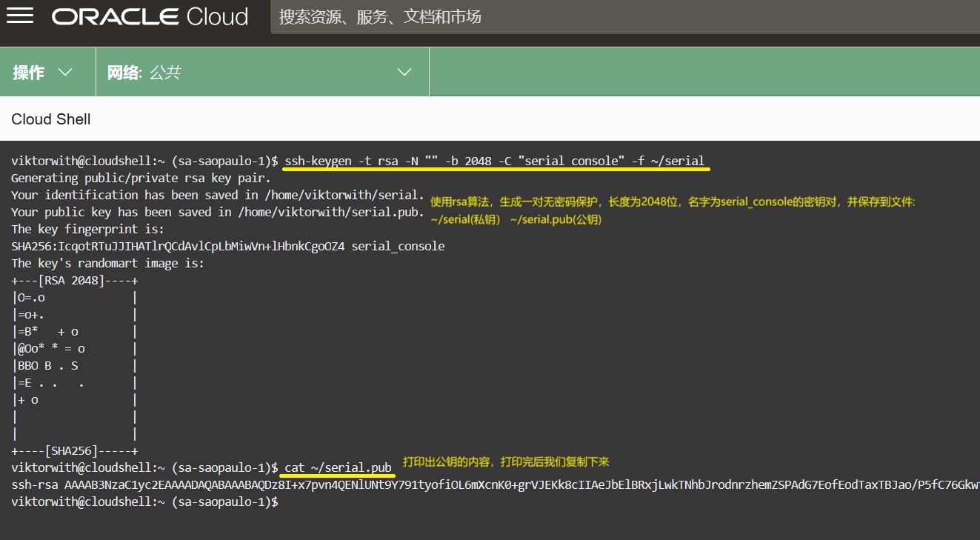Click the underlined cat ~/serial.pub command

[338, 467]
